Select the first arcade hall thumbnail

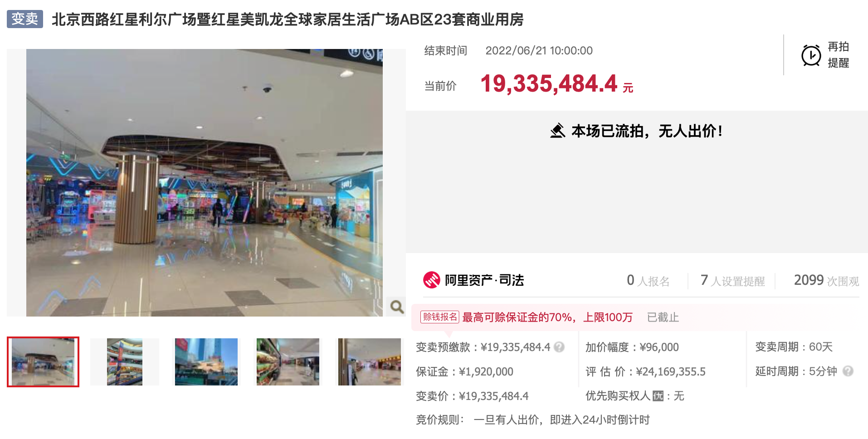point(43,362)
